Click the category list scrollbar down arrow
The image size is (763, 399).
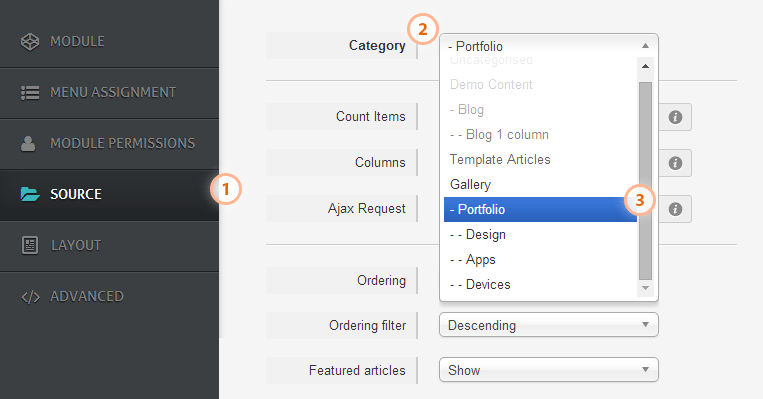(645, 288)
